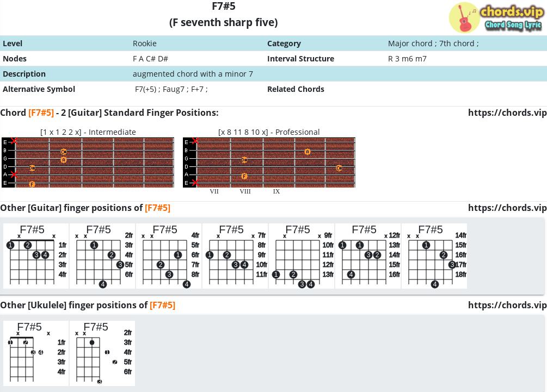The image size is (547, 392).
Task: Click the red X on Professional fretboard's top E string
Action: click(195, 141)
